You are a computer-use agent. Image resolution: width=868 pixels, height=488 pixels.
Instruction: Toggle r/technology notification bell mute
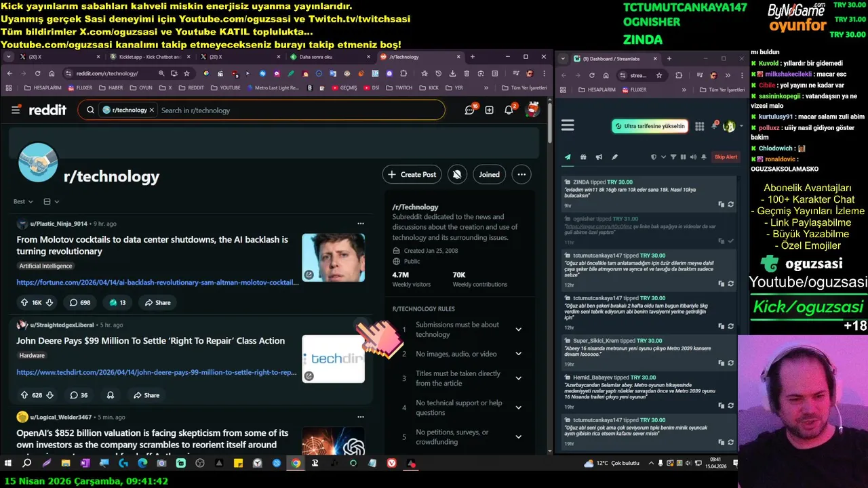coord(457,174)
